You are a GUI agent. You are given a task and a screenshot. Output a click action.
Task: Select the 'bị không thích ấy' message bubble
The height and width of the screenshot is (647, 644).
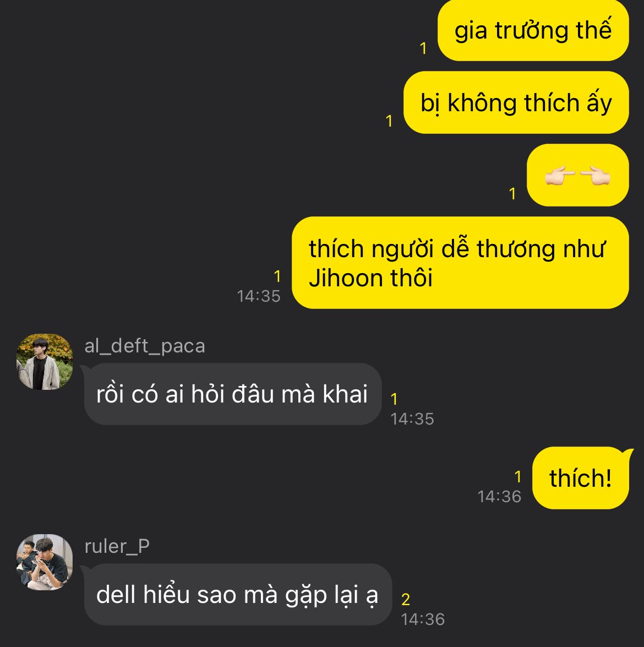click(516, 102)
